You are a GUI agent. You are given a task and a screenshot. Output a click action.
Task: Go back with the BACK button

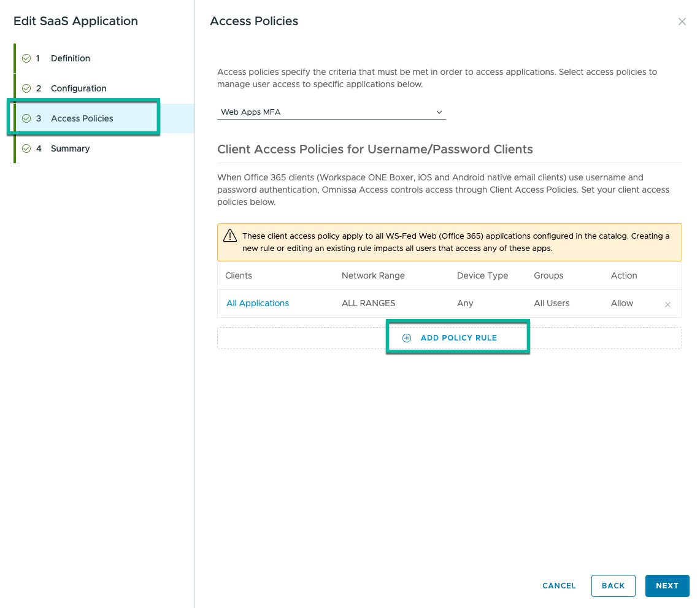coord(613,586)
